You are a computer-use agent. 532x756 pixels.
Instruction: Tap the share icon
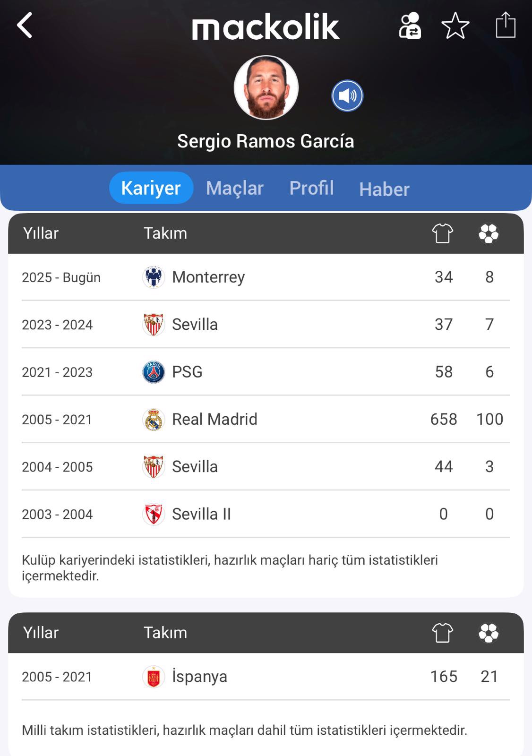[505, 25]
